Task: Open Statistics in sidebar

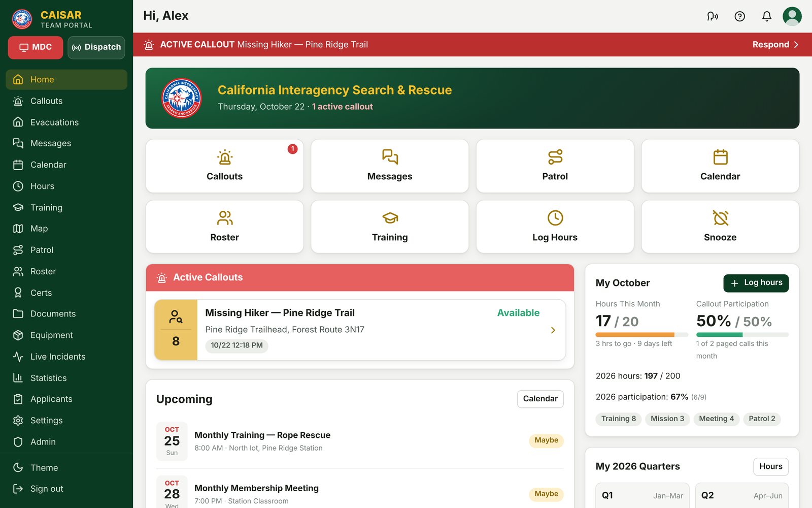Action: click(66, 378)
